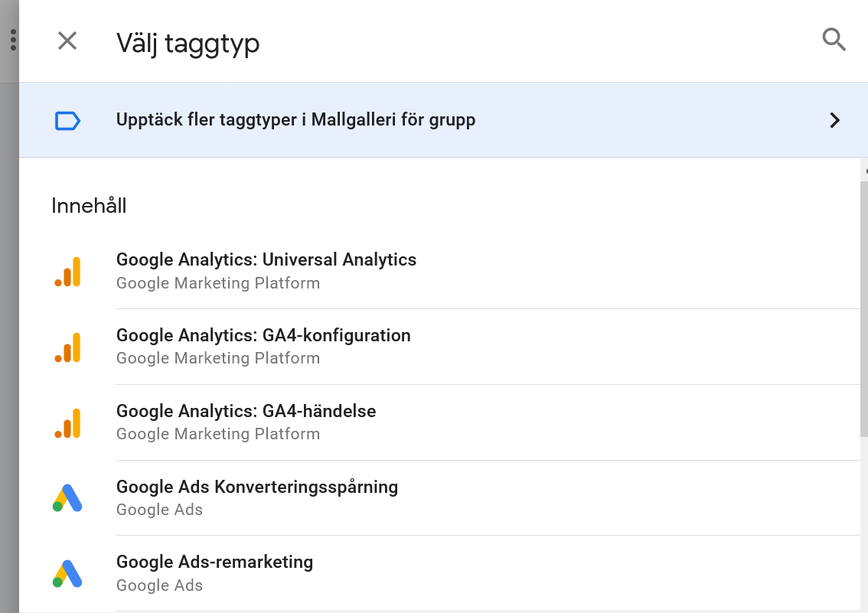This screenshot has height=613, width=868.
Task: Open the search magnifier
Action: [834, 41]
